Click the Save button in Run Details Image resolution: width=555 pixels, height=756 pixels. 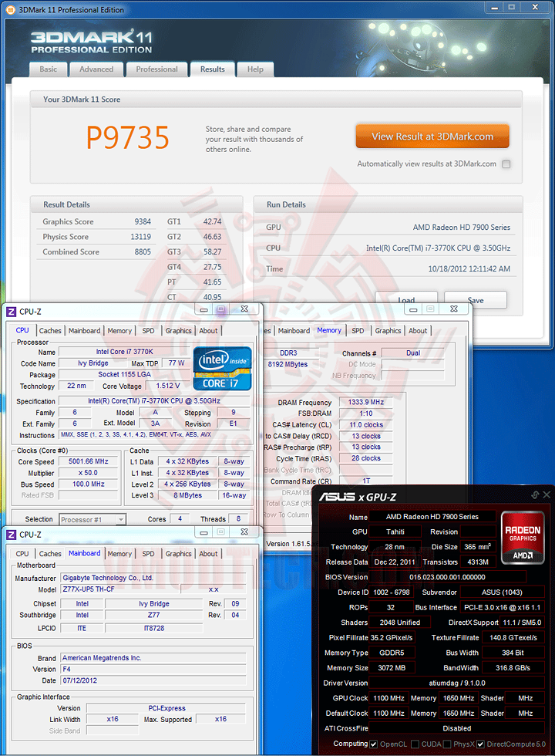[475, 299]
